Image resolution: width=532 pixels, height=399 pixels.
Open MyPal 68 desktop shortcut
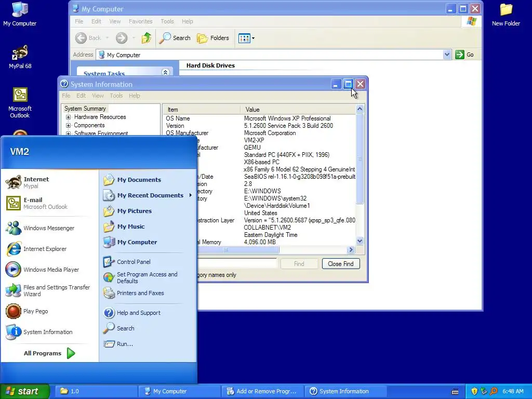tap(20, 57)
